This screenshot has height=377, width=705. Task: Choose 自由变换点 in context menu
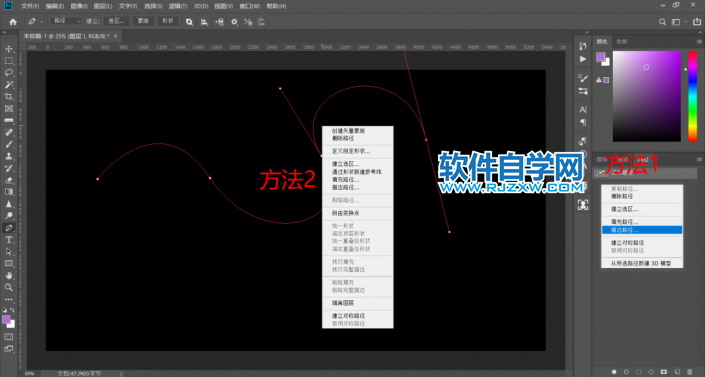[x=358, y=213]
